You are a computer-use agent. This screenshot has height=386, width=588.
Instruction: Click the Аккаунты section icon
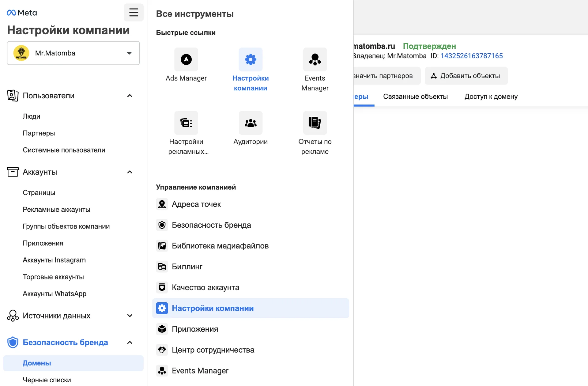point(13,172)
